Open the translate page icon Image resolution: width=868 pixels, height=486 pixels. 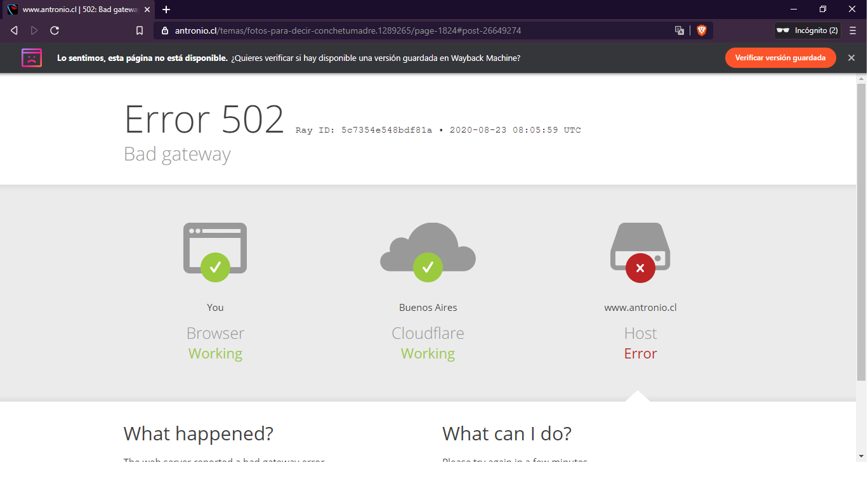pos(680,30)
